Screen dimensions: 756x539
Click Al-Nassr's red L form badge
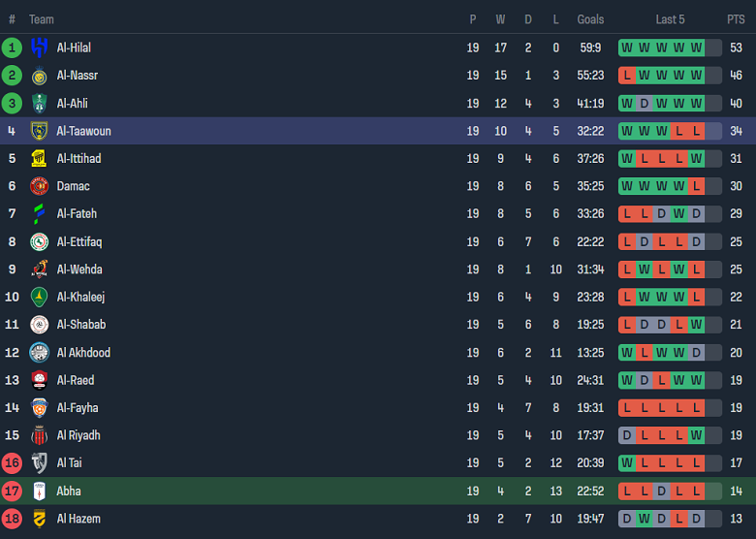627,76
